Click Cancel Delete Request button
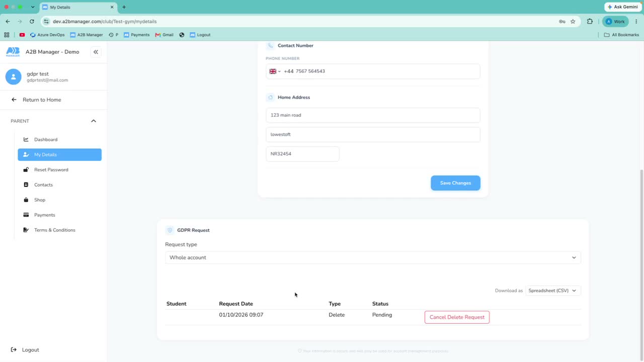644x362 pixels. 457,317
